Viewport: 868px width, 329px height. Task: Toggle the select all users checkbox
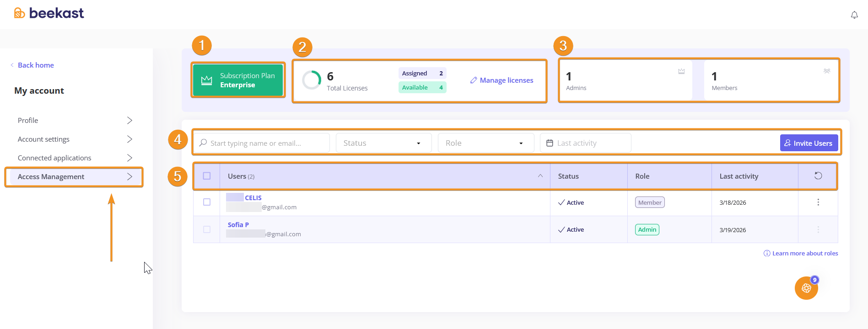pyautogui.click(x=207, y=176)
